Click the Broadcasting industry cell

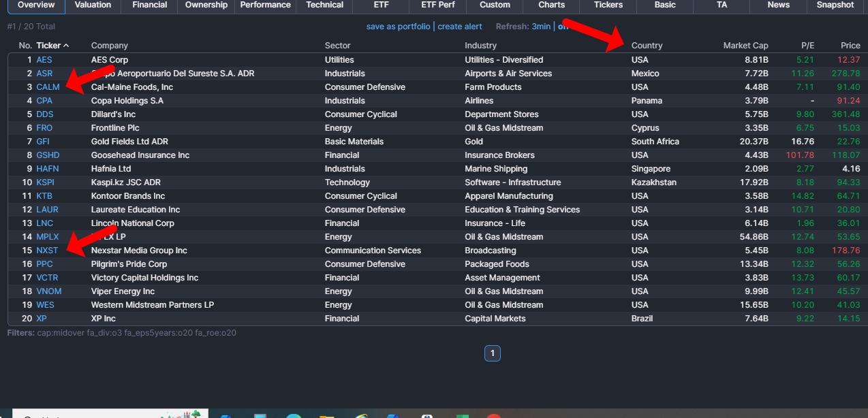(x=489, y=251)
